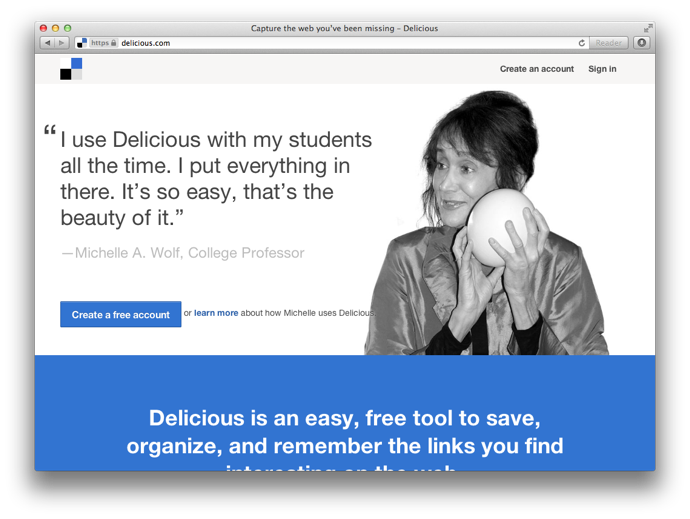Go forward with the browser forward arrow
Viewport: 690px width, 519px height.
(62, 43)
